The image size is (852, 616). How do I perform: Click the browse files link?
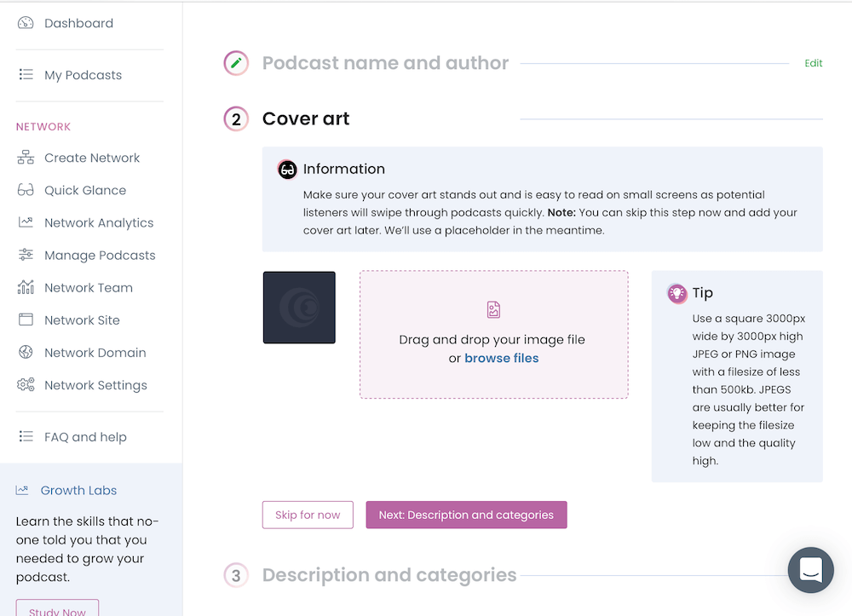point(501,358)
